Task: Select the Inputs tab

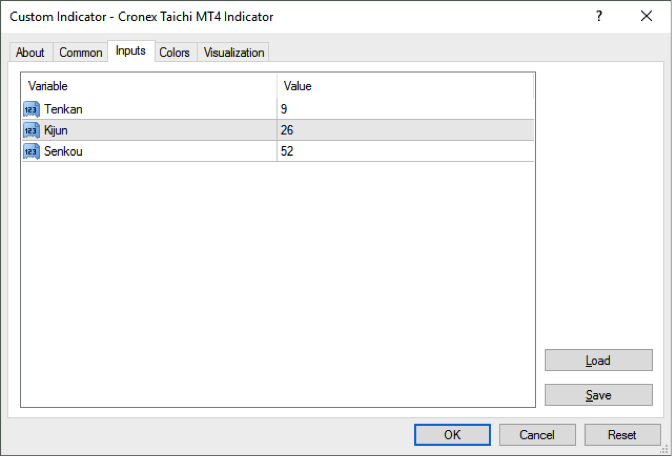Action: (x=131, y=51)
